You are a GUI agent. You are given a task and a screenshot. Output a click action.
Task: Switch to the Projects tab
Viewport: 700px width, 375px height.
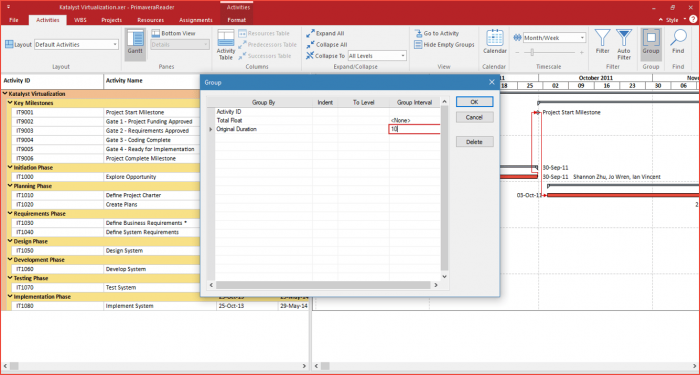(112, 20)
